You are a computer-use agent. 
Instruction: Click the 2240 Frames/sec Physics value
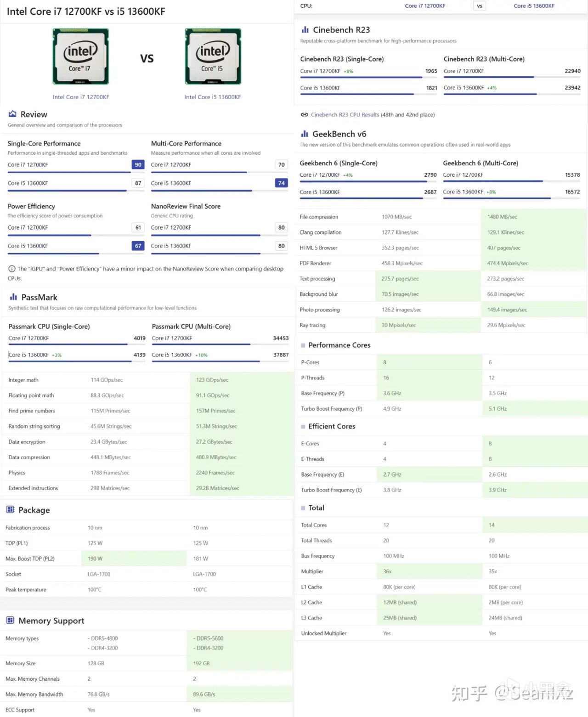coord(215,473)
